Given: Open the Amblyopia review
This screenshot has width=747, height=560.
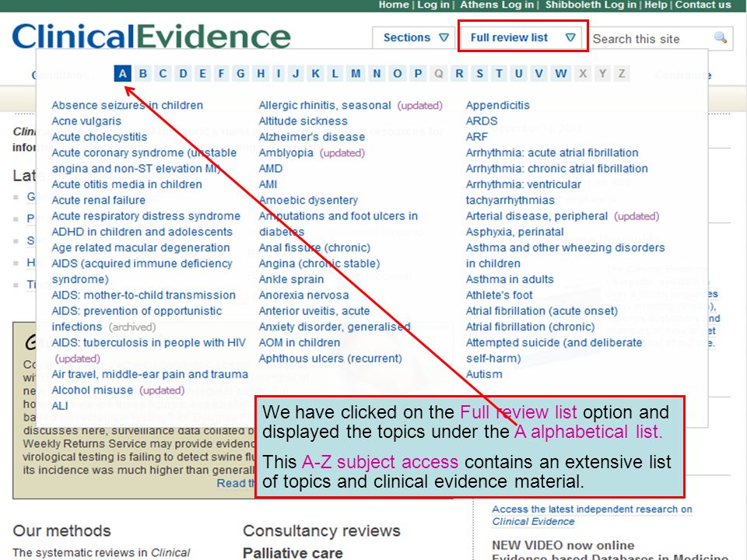Looking at the screenshot, I should pos(286,152).
